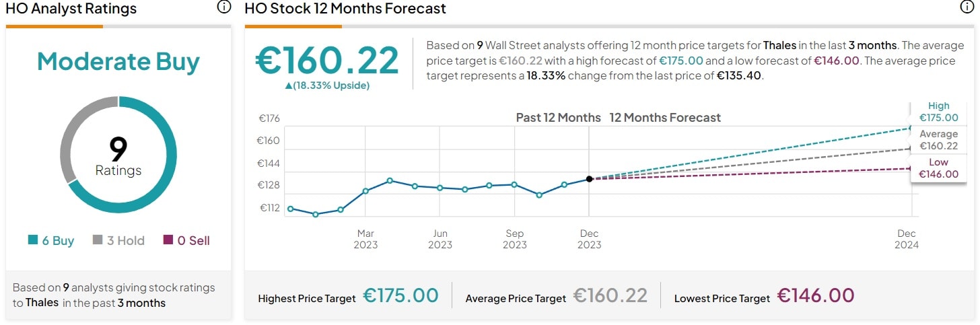
Task: Click the 9 Ratings donut chart center
Action: tap(118, 156)
